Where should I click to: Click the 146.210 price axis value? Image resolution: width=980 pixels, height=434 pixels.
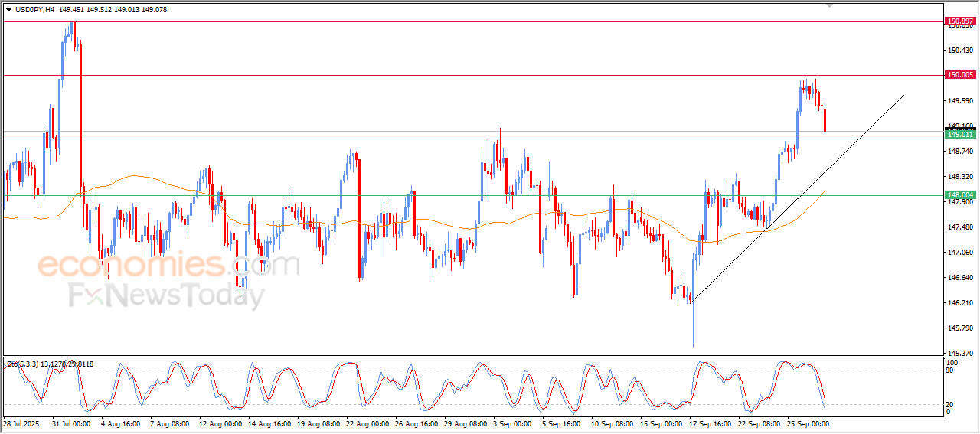tap(960, 303)
